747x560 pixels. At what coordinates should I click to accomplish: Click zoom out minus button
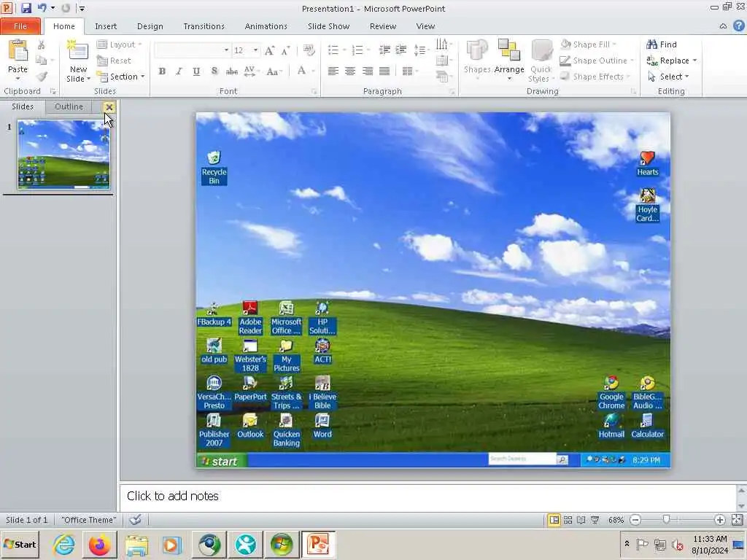[635, 520]
